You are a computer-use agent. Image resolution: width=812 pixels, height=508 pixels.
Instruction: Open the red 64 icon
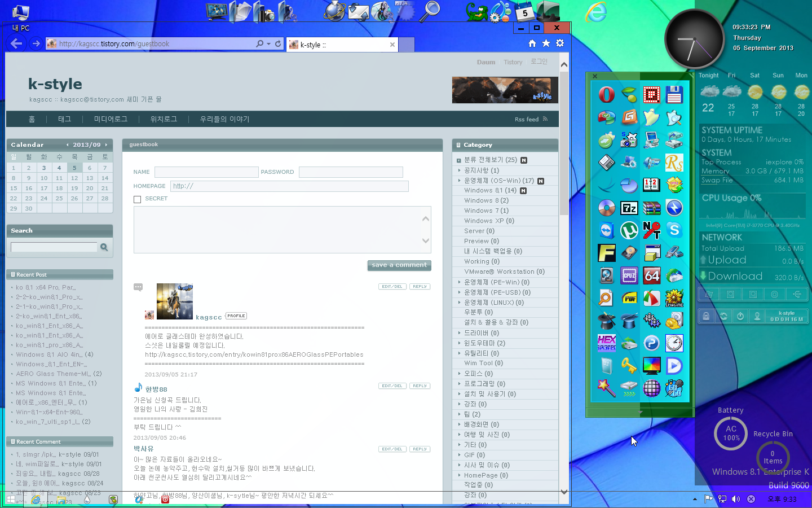(x=651, y=275)
